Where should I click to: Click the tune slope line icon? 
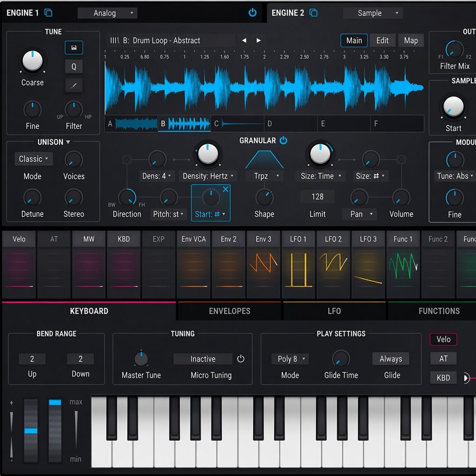tap(74, 86)
